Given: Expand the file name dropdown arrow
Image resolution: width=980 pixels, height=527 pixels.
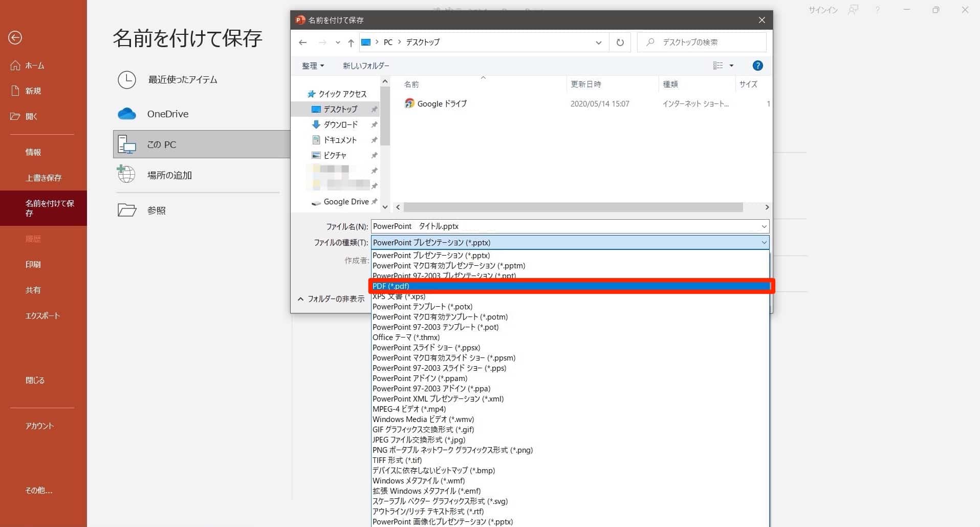Looking at the screenshot, I should pyautogui.click(x=764, y=226).
